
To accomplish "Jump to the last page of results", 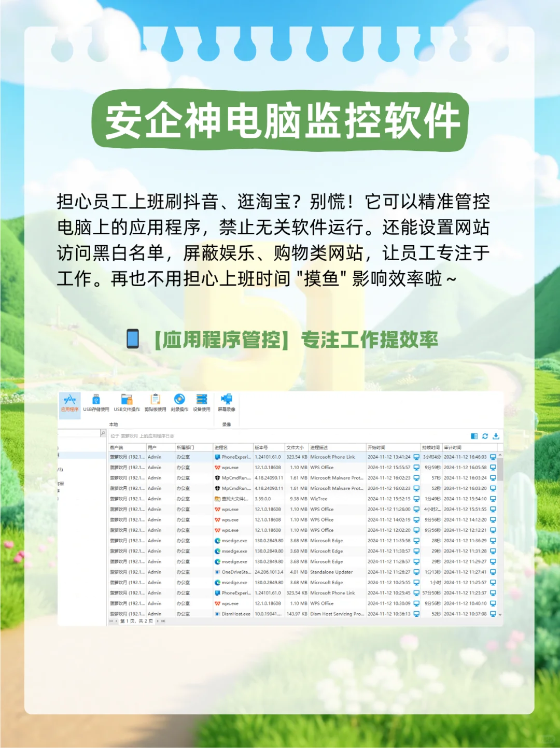I will point(163,621).
